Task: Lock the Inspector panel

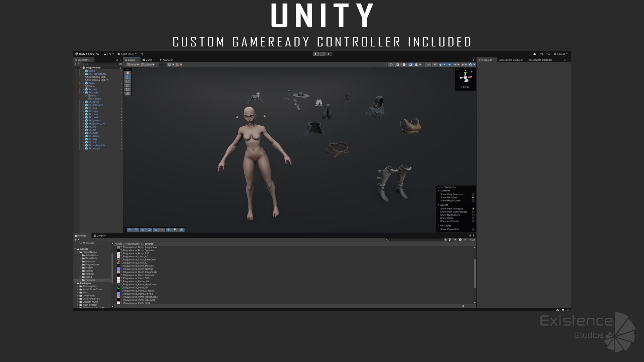Action: (565, 60)
